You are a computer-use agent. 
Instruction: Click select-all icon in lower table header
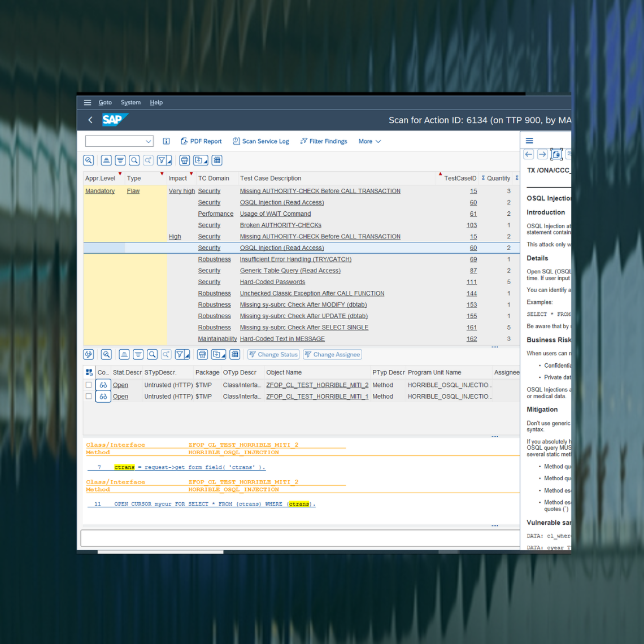(x=89, y=372)
